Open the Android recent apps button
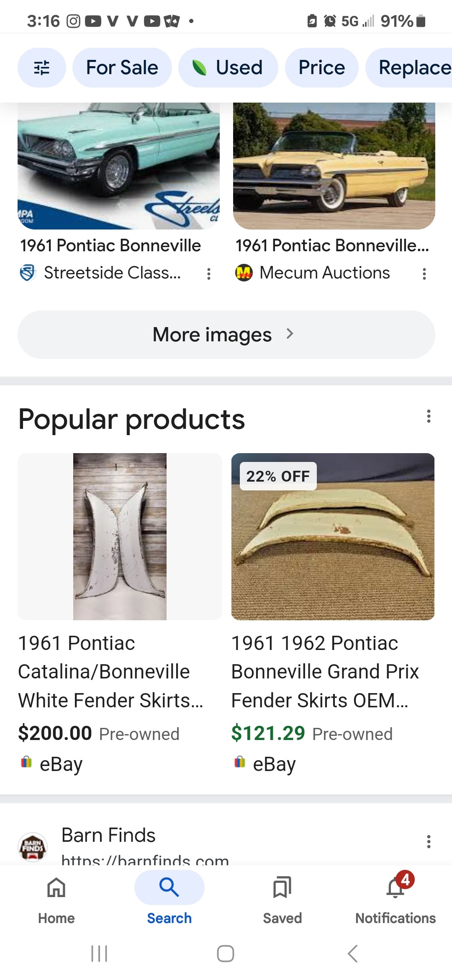This screenshot has width=452, height=980. (99, 954)
